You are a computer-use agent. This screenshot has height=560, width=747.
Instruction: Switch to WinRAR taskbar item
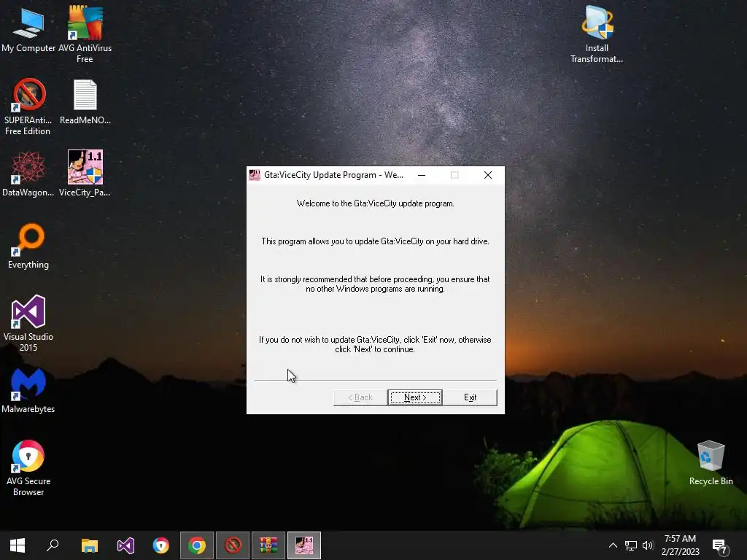(x=268, y=545)
